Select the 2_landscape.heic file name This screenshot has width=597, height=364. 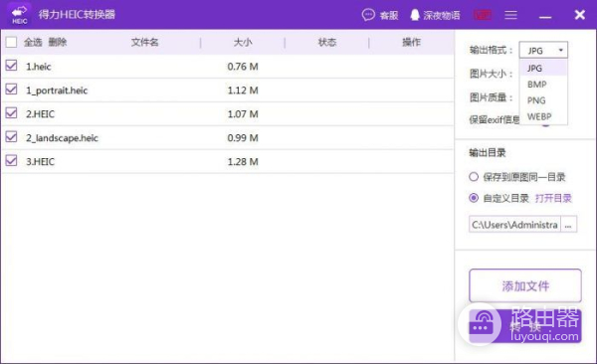tap(62, 138)
